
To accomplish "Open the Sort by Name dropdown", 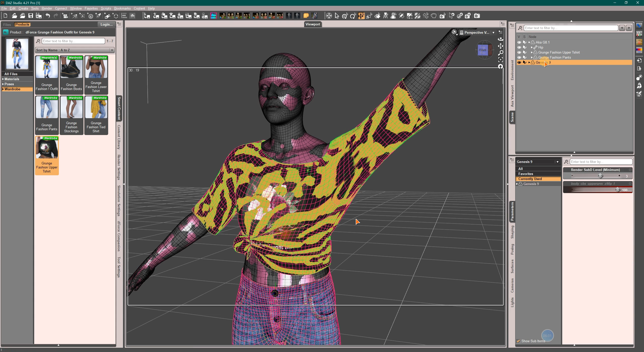I will point(75,50).
